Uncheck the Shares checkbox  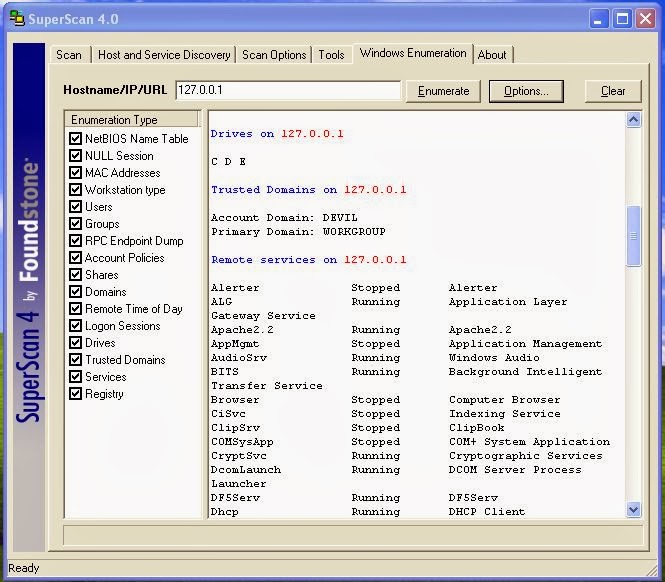75,274
